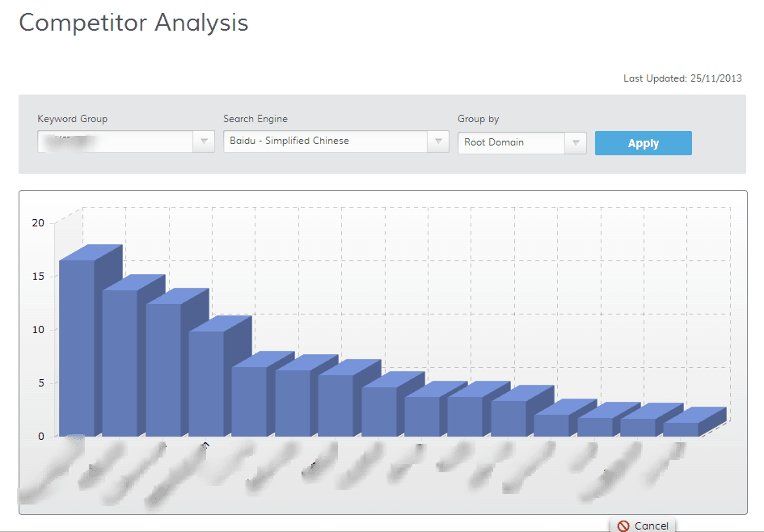Click the Cancel button

click(x=644, y=525)
